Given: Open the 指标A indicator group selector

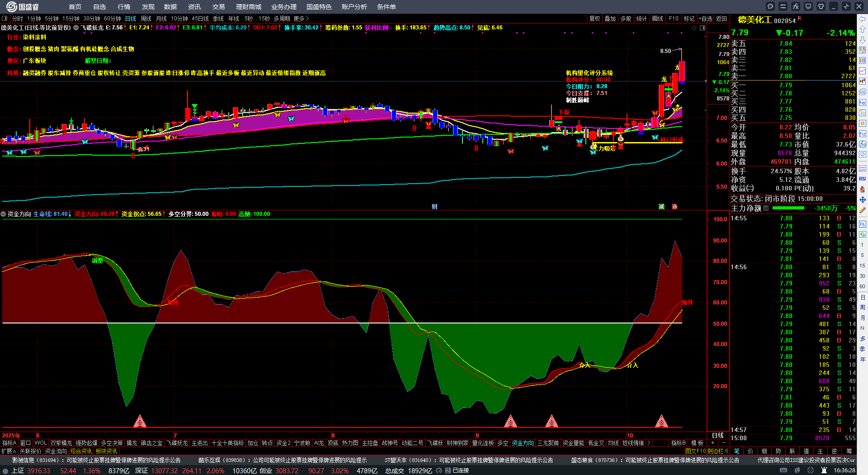Looking at the screenshot, I should point(9,443).
